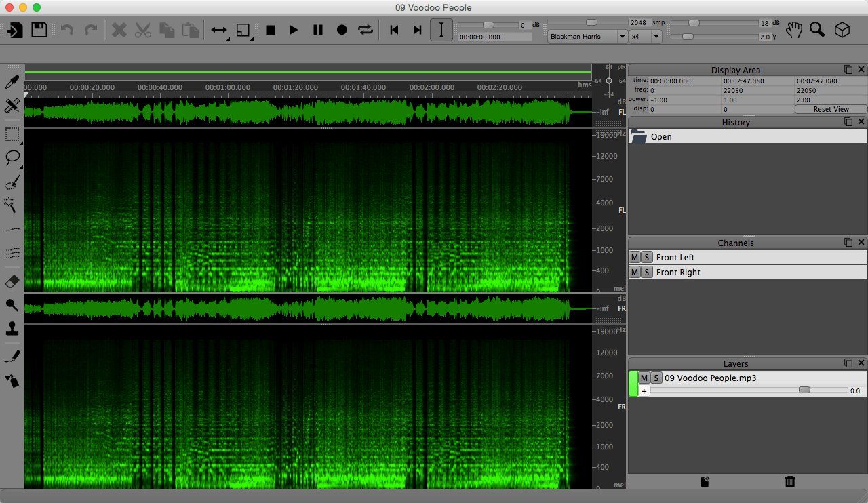Solo the Front Right channel
This screenshot has width=868, height=503.
point(646,273)
